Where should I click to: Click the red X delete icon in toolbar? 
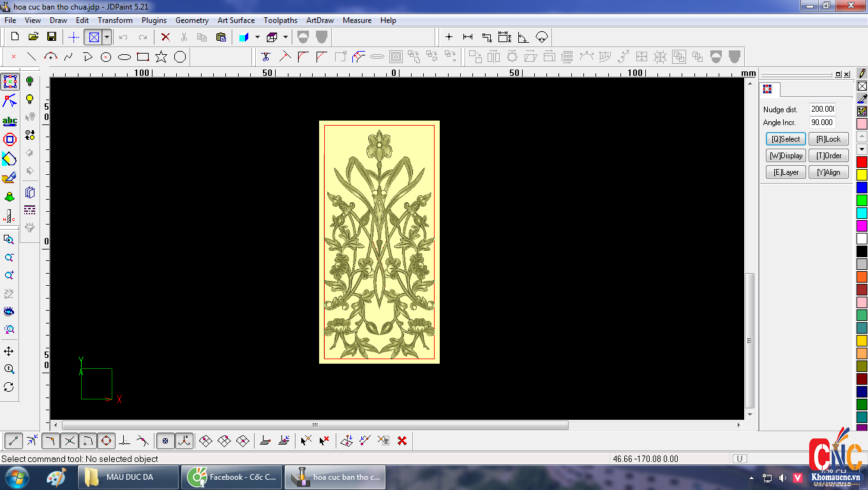165,37
